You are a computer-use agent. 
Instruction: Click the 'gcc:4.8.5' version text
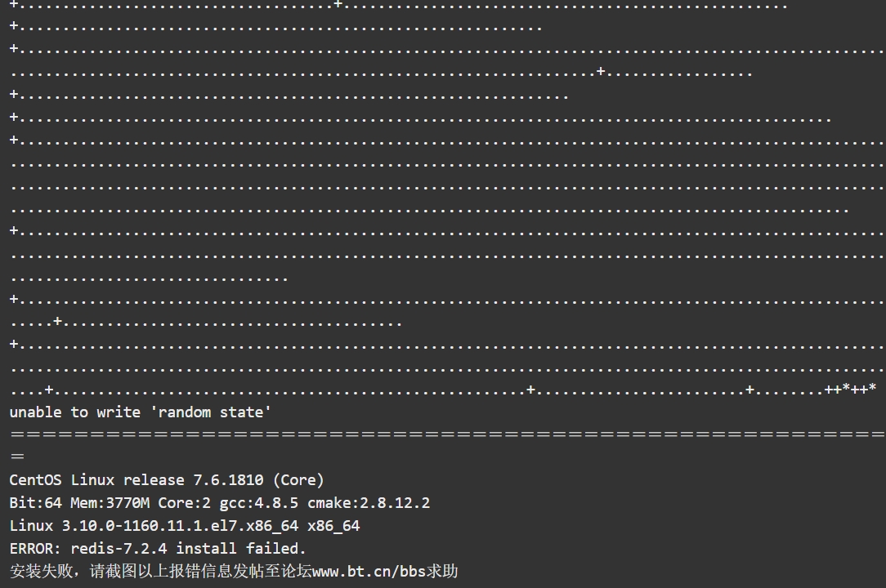pos(259,503)
